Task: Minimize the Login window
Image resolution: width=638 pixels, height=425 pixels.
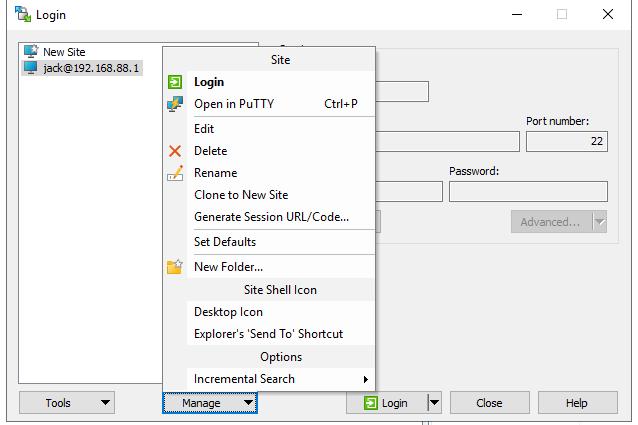Action: coord(517,15)
